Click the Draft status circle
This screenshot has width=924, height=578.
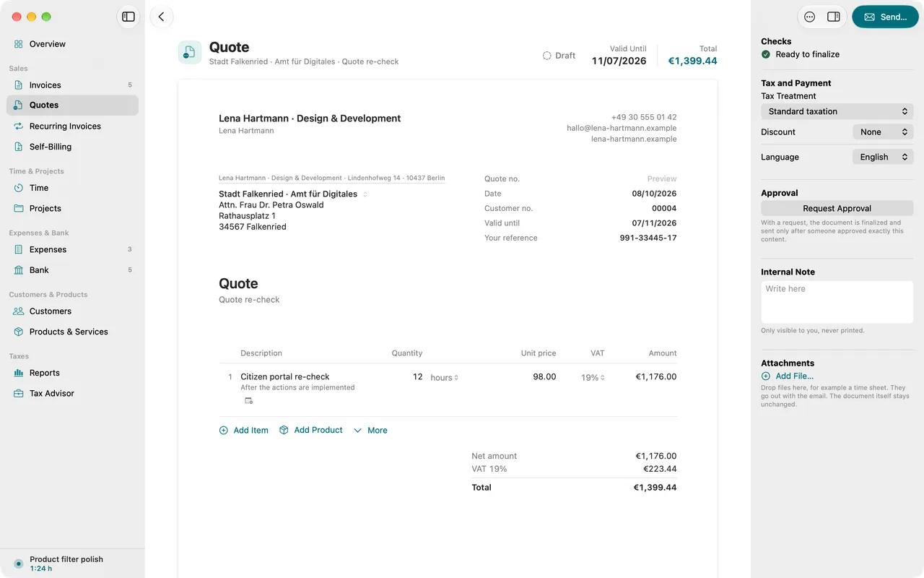tap(546, 56)
